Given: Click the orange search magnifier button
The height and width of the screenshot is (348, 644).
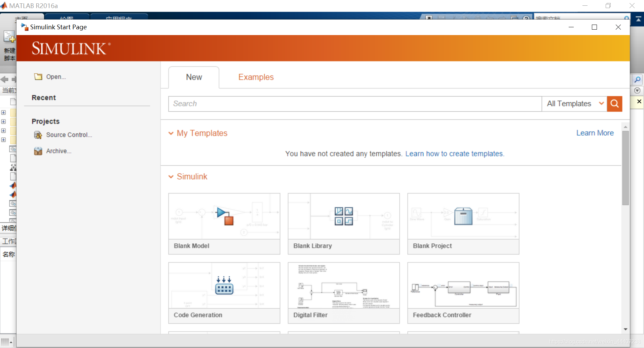Looking at the screenshot, I should (614, 104).
